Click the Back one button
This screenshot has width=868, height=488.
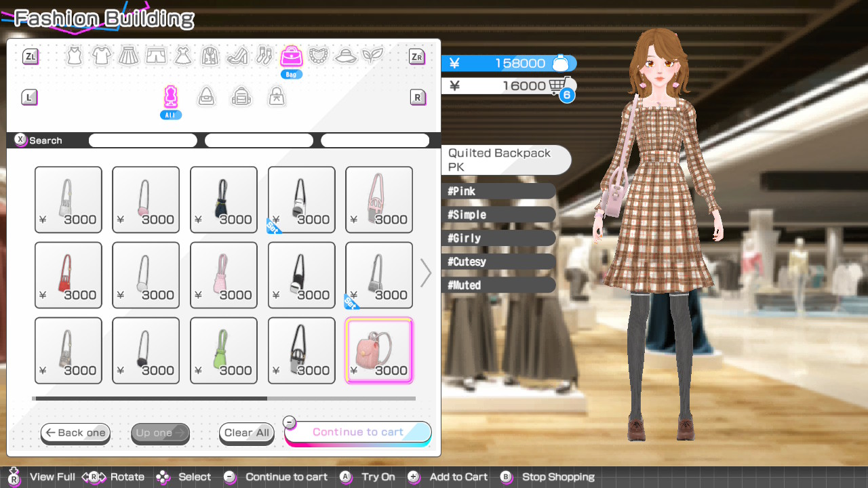coord(75,433)
